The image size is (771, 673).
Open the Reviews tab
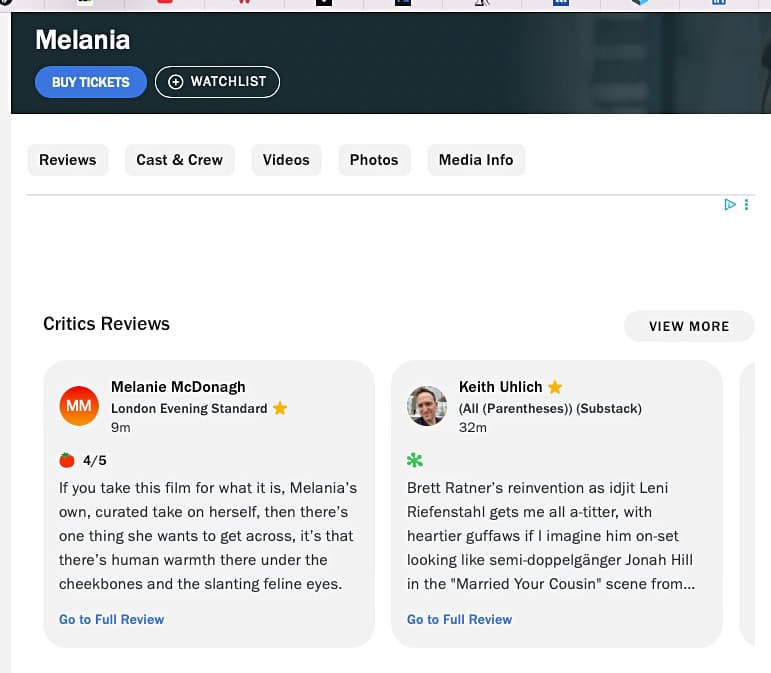click(x=68, y=160)
